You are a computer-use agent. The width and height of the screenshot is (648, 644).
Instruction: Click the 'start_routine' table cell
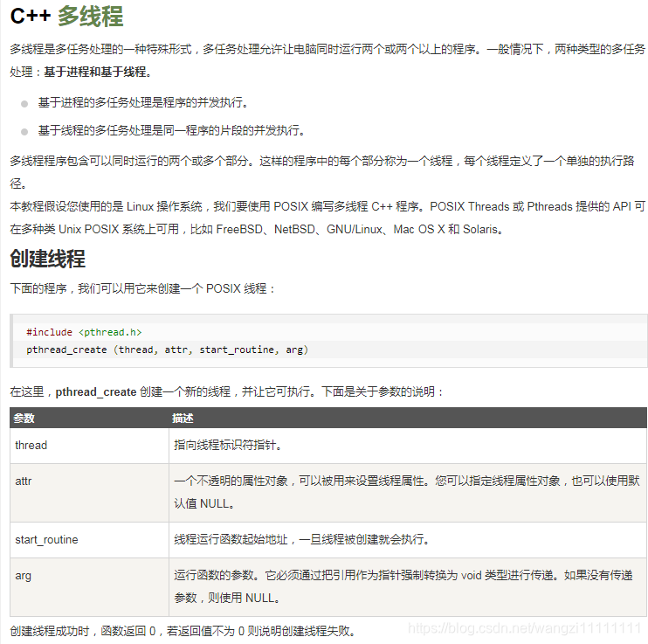tap(89, 540)
